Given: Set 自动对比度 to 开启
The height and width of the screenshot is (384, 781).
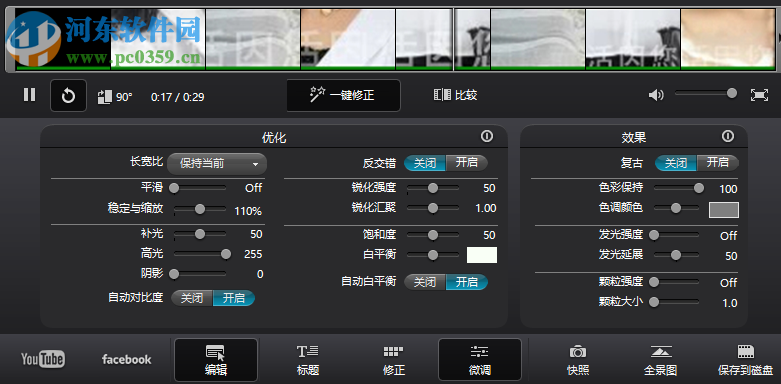Looking at the screenshot, I should [x=234, y=298].
